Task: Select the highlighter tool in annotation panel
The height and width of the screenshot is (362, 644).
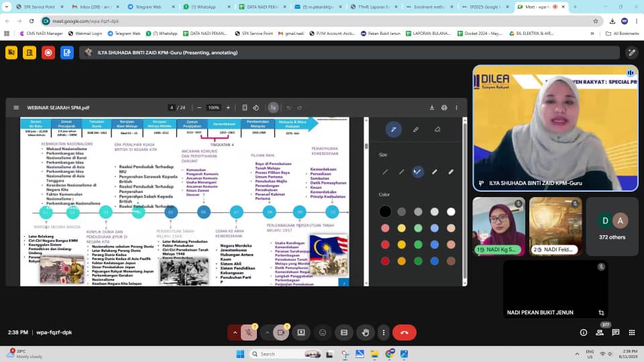Action: 415,129
